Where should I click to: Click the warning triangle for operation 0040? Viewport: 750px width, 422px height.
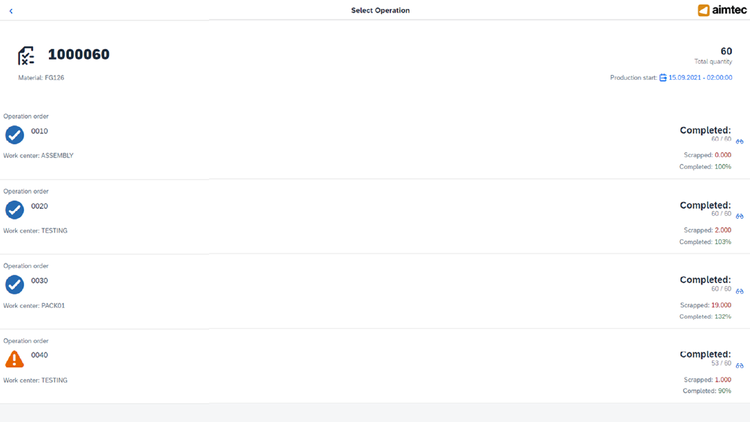click(x=14, y=359)
